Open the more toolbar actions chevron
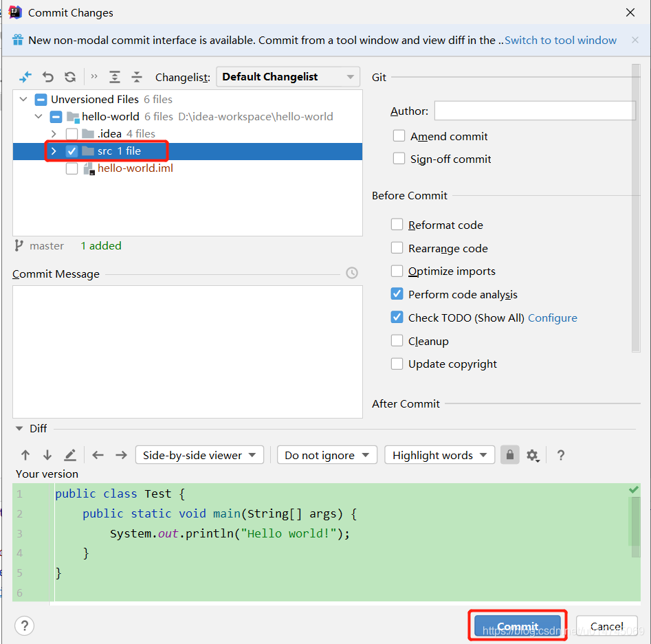This screenshot has height=644, width=651. (94, 76)
